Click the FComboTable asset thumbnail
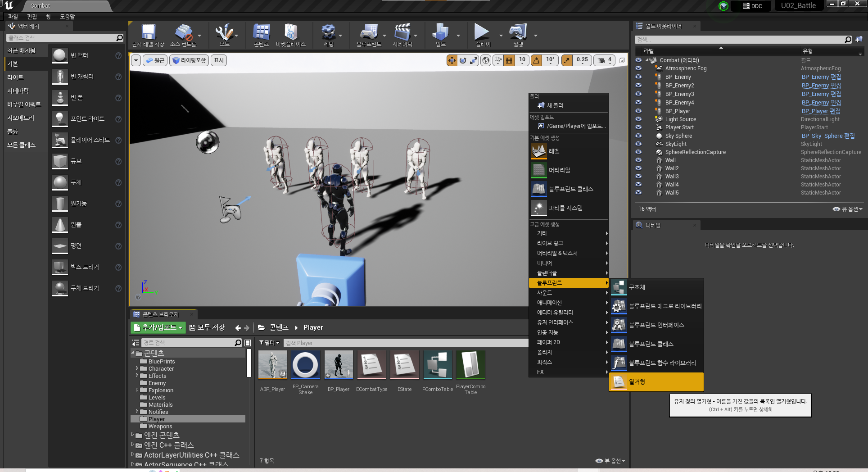Viewport: 868px width, 472px height. [437, 365]
